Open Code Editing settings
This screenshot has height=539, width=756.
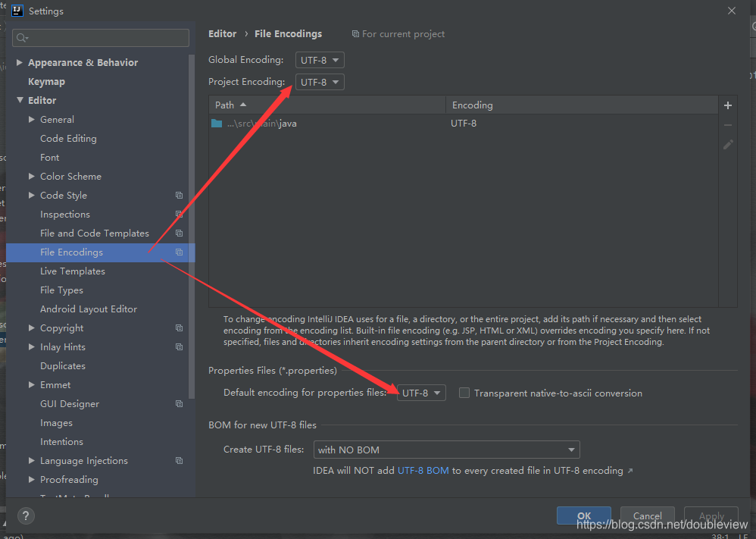68,139
